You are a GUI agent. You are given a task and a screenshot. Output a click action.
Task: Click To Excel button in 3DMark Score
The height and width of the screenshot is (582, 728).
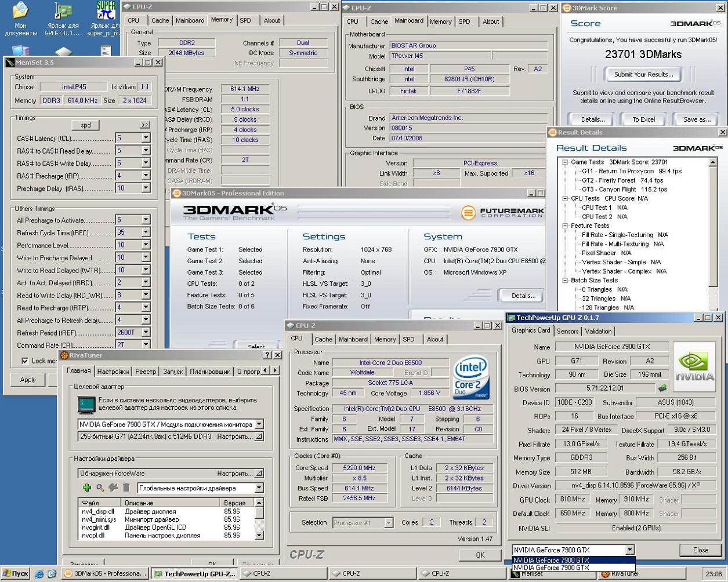643,119
